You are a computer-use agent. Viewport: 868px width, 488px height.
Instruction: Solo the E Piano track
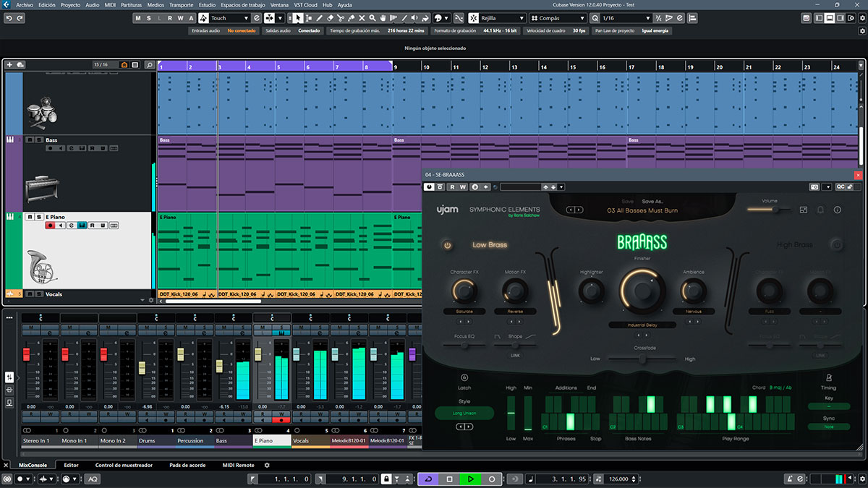38,217
